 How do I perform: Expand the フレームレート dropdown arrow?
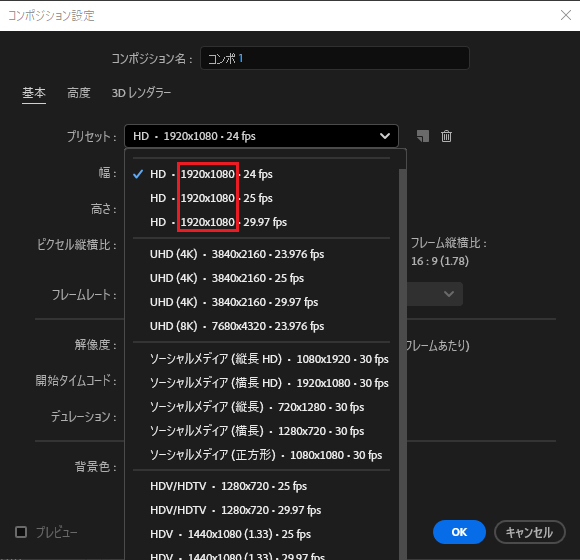point(449,294)
